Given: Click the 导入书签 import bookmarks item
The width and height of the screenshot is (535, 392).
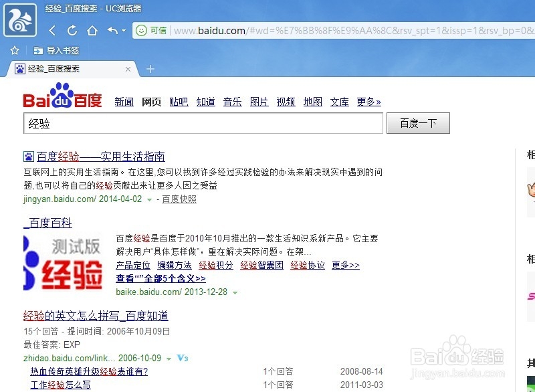Looking at the screenshot, I should [56, 51].
